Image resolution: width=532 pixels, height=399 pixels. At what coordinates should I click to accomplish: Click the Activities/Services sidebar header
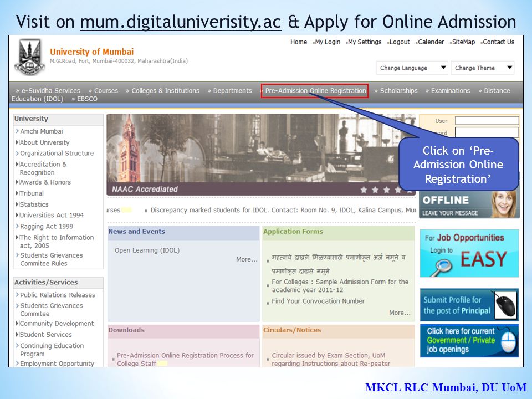46,282
